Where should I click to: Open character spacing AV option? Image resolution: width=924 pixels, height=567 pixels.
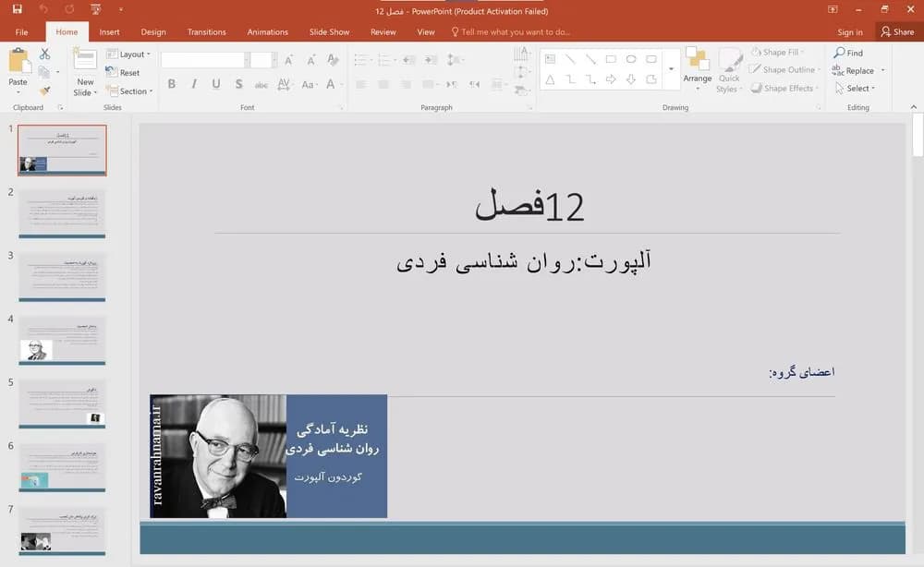(284, 84)
